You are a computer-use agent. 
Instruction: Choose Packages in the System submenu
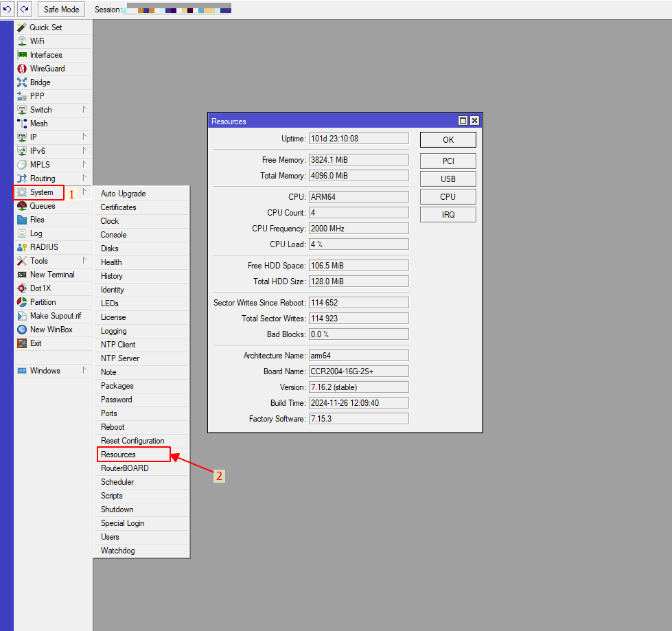click(117, 386)
